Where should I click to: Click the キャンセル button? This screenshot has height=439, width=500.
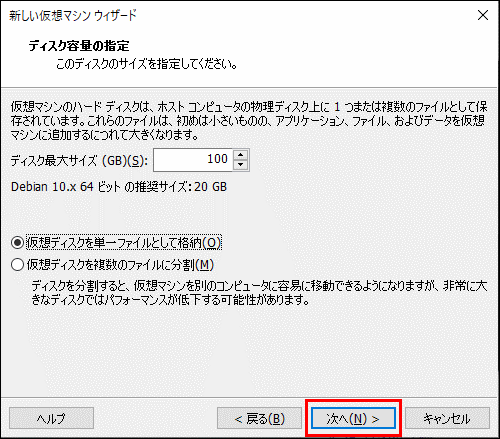pos(447,418)
